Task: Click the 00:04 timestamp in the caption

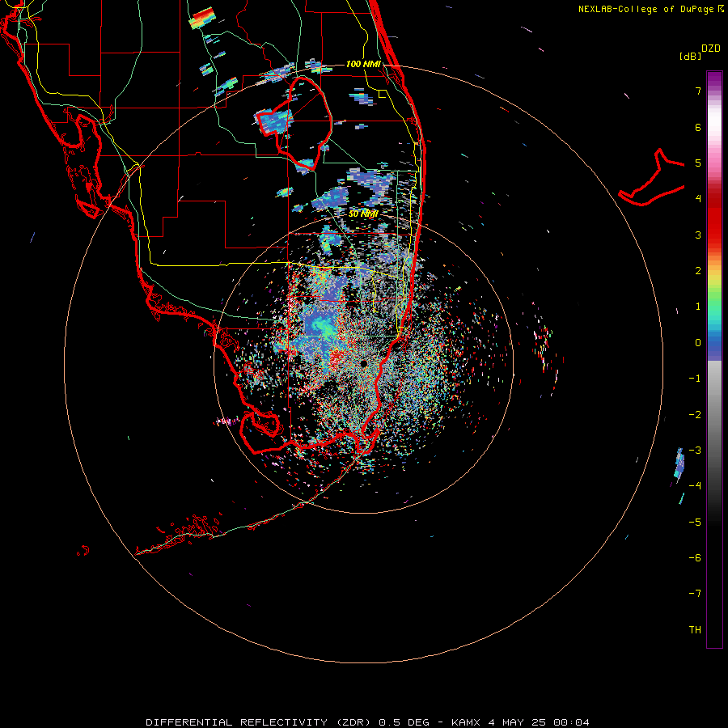Action: (x=573, y=722)
